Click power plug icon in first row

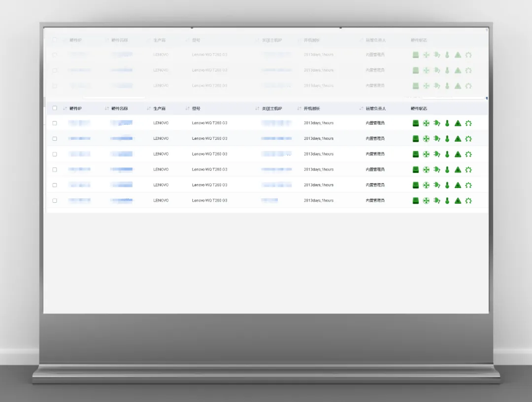click(x=436, y=123)
